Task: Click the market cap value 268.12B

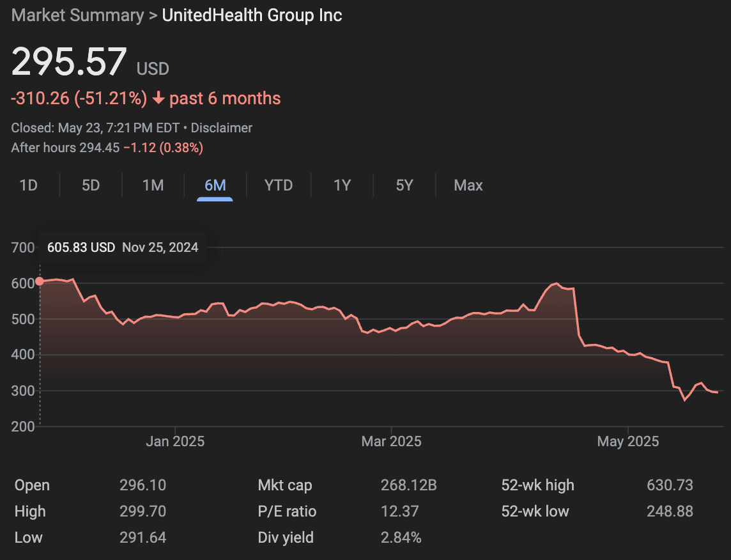Action: tap(408, 485)
